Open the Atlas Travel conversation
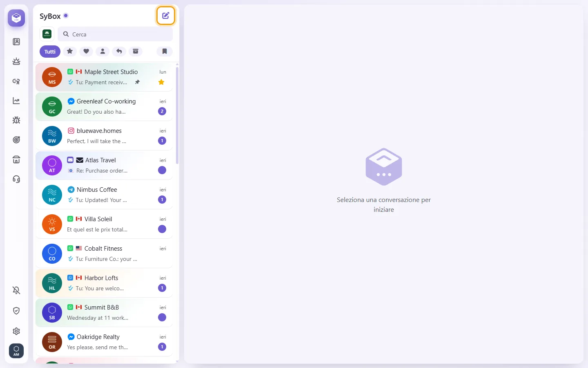Image resolution: width=588 pixels, height=368 pixels. [x=104, y=165]
